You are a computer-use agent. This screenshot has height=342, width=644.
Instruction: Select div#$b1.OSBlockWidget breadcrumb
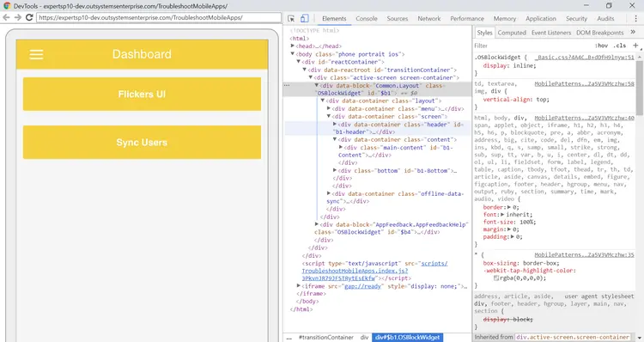click(407, 338)
